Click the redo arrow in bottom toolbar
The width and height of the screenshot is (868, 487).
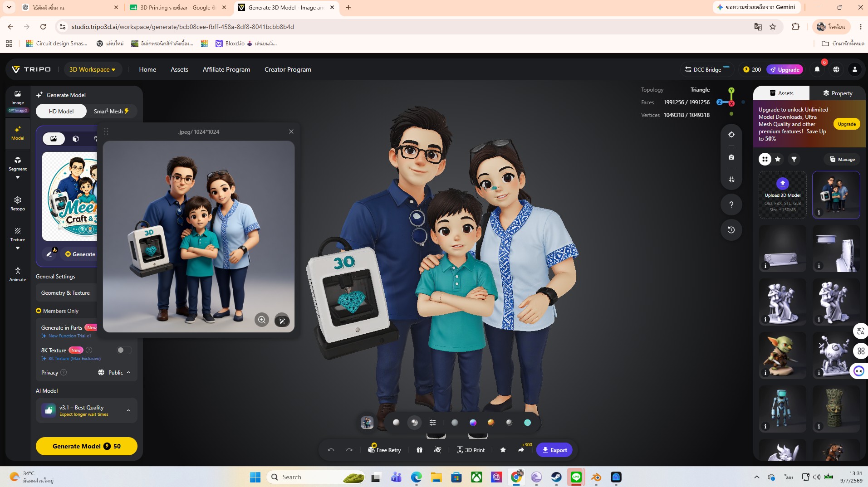point(349,450)
